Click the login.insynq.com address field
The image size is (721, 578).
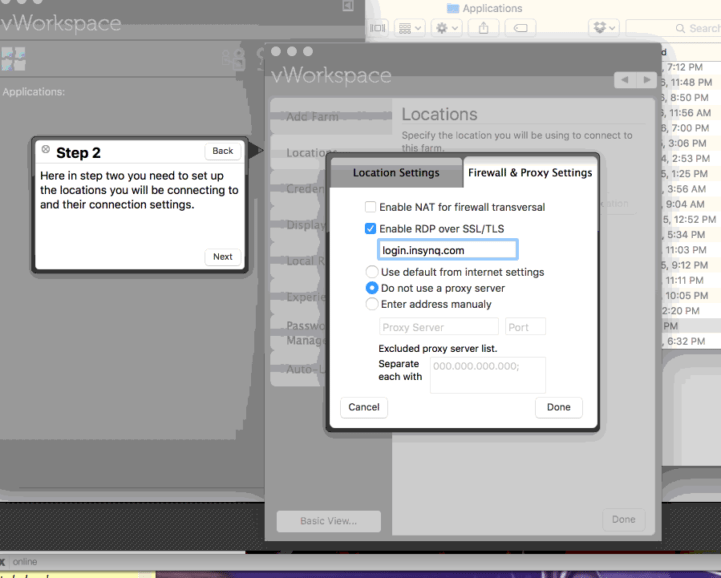tap(447, 250)
